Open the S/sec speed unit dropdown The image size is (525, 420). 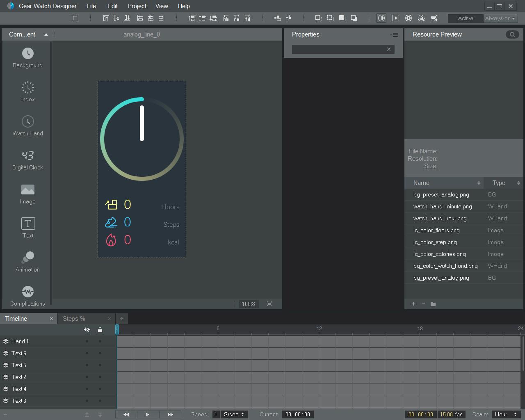click(x=234, y=414)
